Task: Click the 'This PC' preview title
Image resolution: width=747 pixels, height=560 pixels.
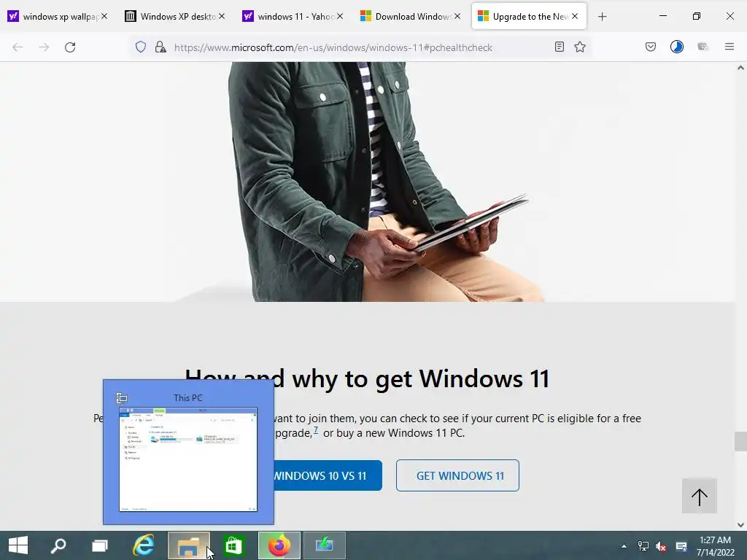Action: (187, 397)
